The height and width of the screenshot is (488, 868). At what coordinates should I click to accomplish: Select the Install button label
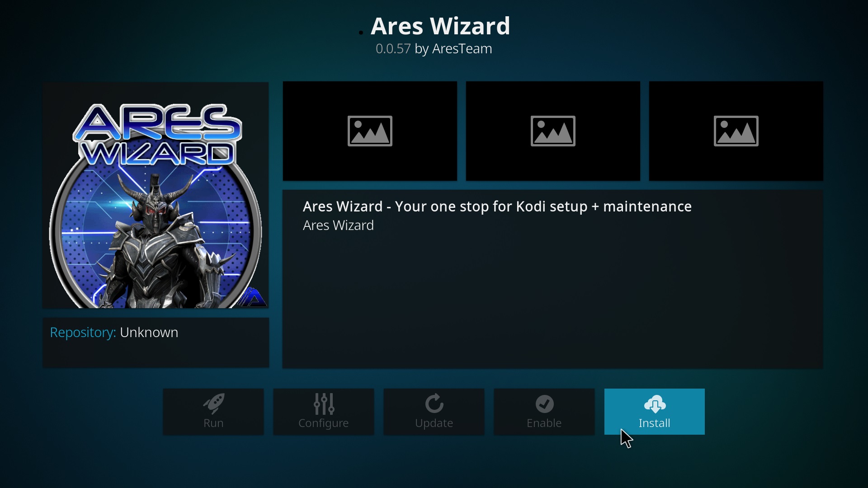[654, 423]
